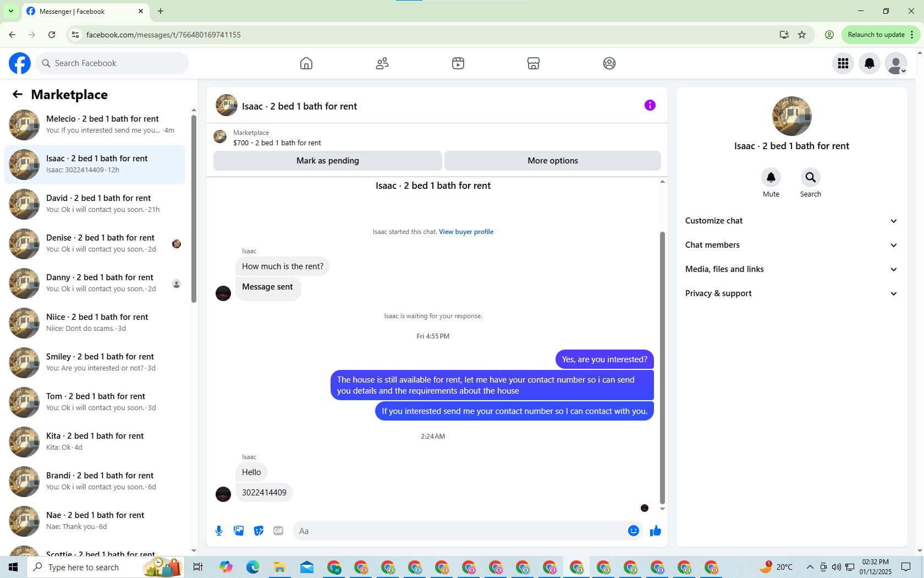Open site information icon in address bar

pyautogui.click(x=75, y=35)
